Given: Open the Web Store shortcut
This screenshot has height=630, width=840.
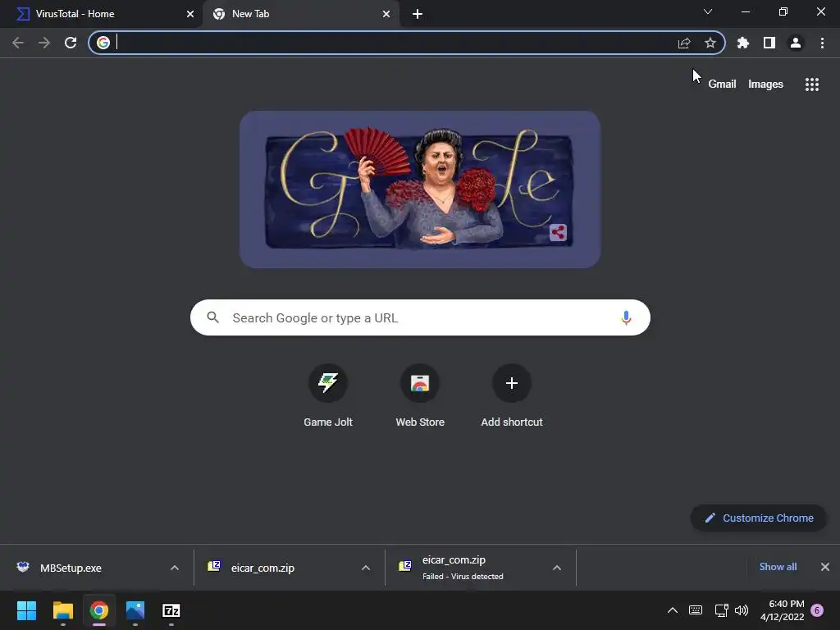Looking at the screenshot, I should [420, 396].
